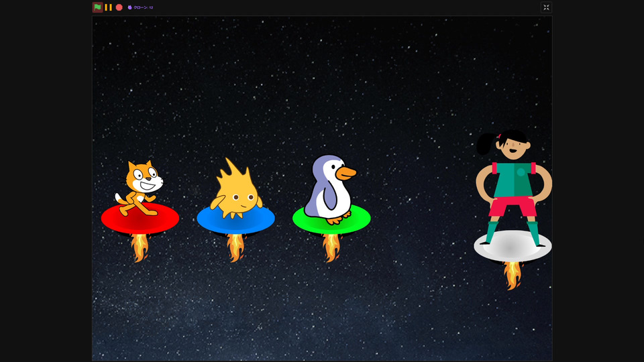Stop the project with red octagon
This screenshot has width=644, height=362.
point(119,7)
